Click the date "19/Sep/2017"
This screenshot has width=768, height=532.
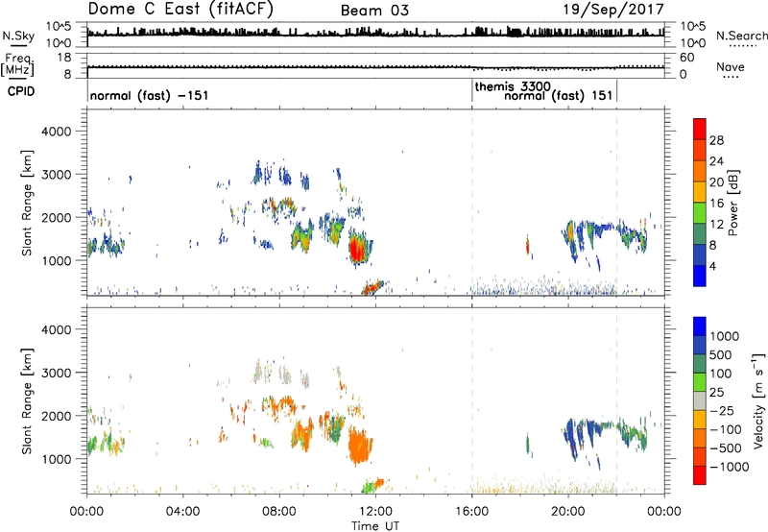tap(613, 9)
